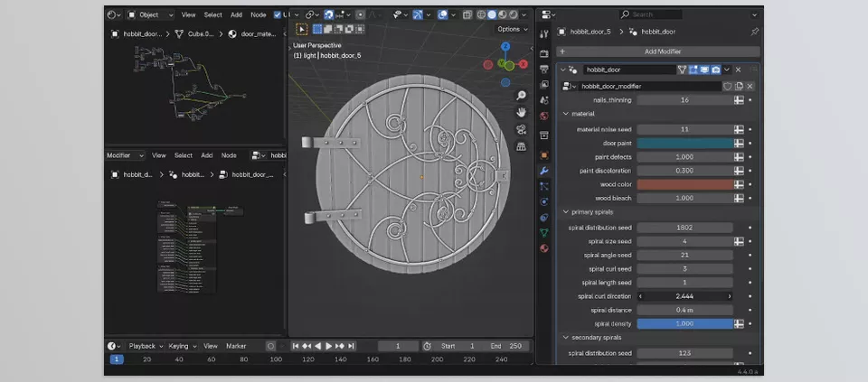This screenshot has height=382, width=868.
Task: Switch to rendered viewport shading
Action: tap(514, 15)
